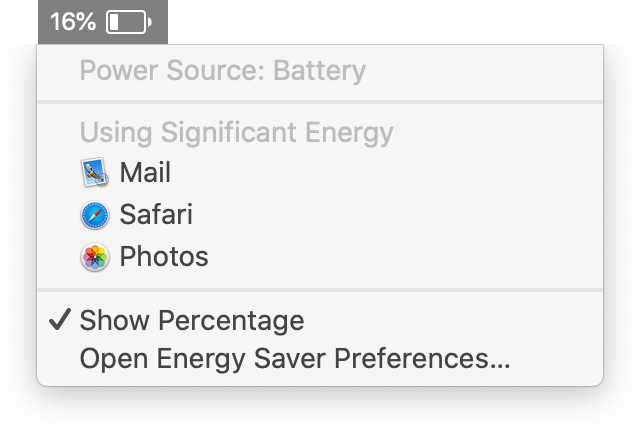
Task: Click the Photos pinwheel icon
Action: pos(95,257)
